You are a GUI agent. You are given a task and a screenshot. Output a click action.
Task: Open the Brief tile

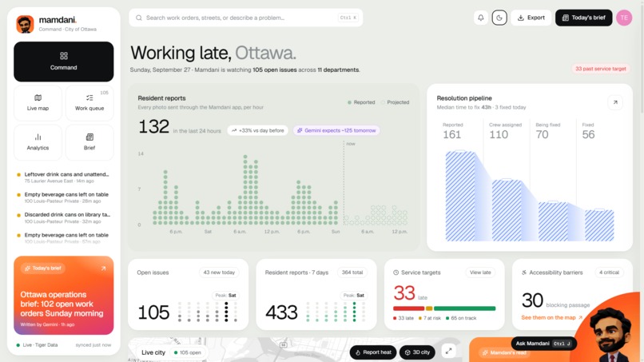coord(89,142)
